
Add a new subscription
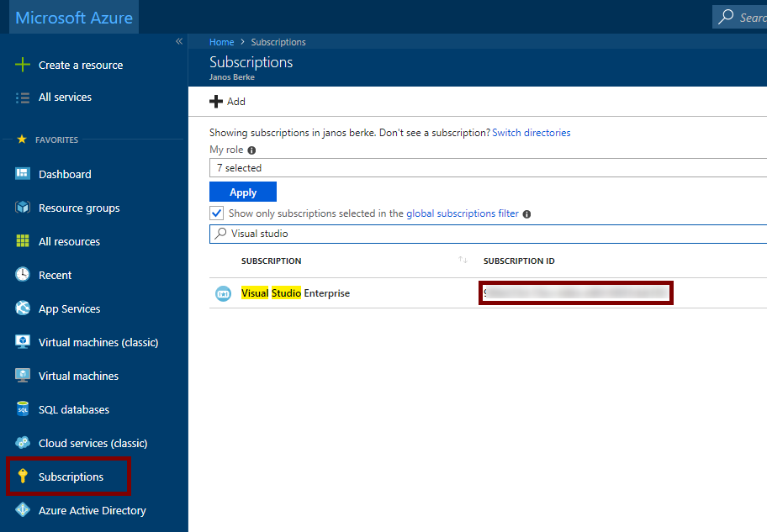point(227,102)
